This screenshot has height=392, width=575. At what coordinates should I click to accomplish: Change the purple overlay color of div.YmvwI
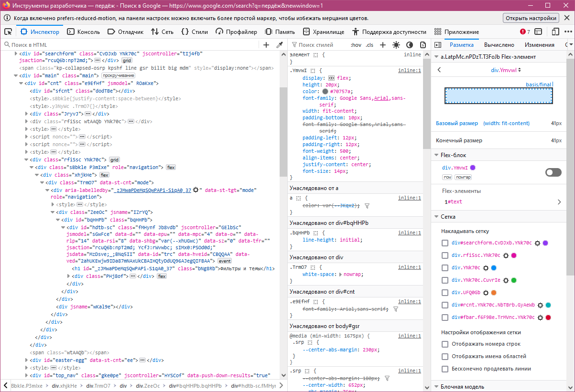click(473, 168)
